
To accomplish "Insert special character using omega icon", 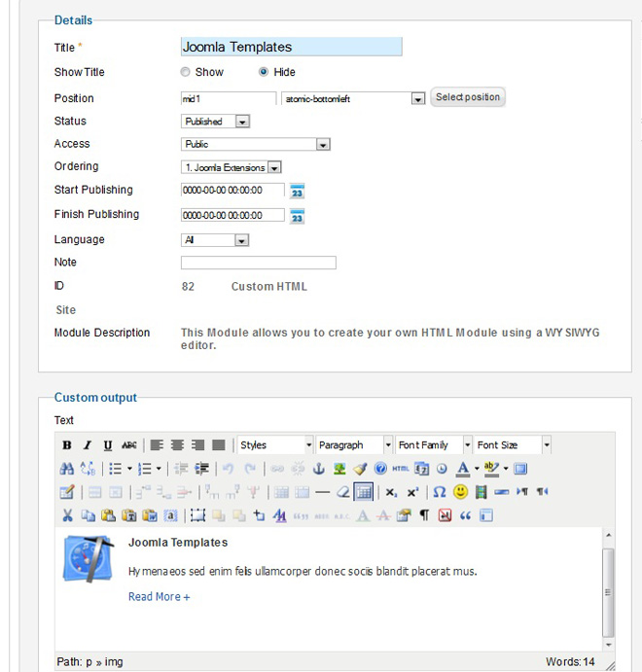I will coord(439,492).
